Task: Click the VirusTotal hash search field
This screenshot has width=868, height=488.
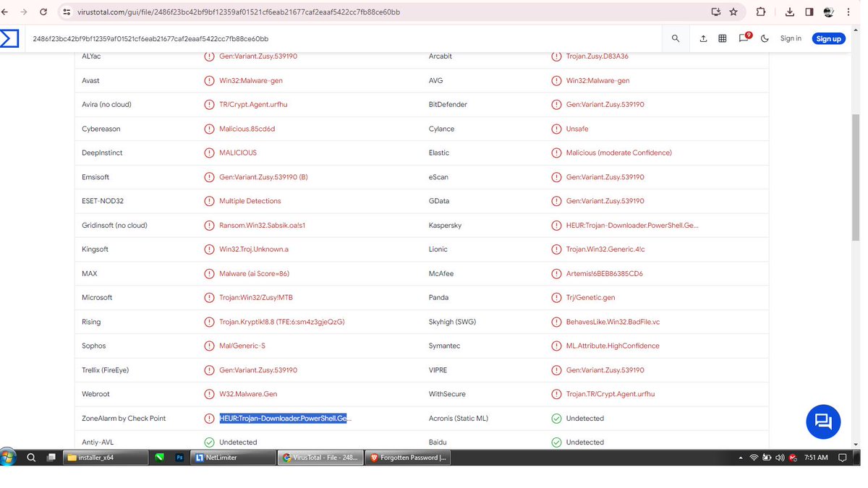Action: [x=344, y=39]
